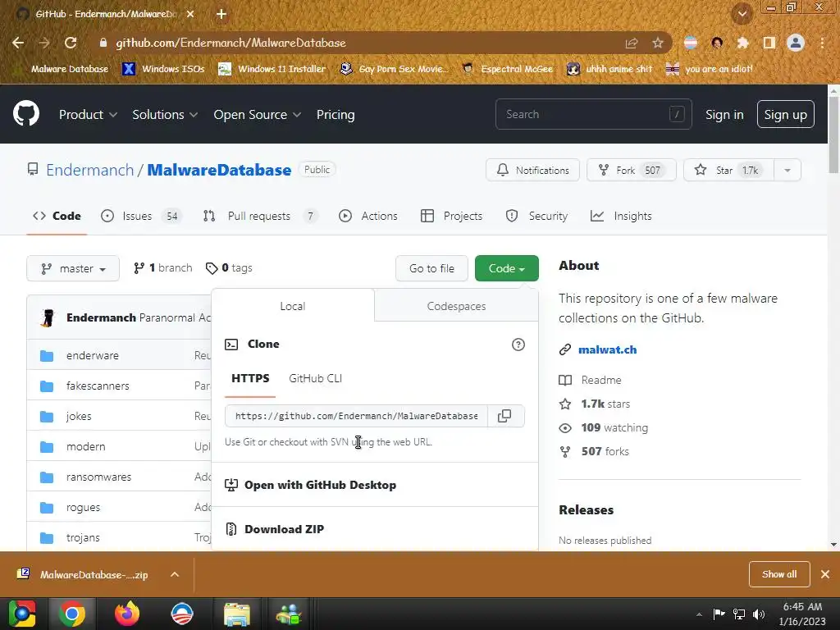Open the jokes folder
Viewport: 840px width, 630px height.
click(x=79, y=416)
